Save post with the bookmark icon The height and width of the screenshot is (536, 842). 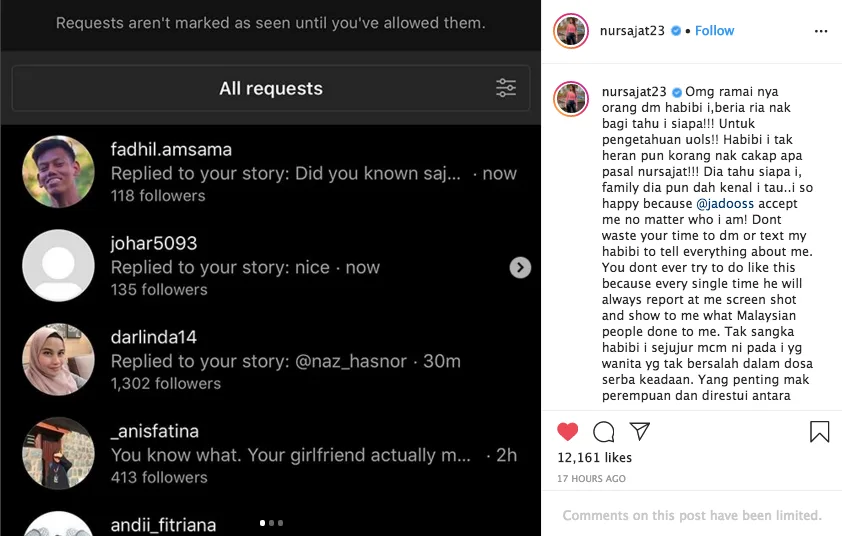click(x=819, y=431)
